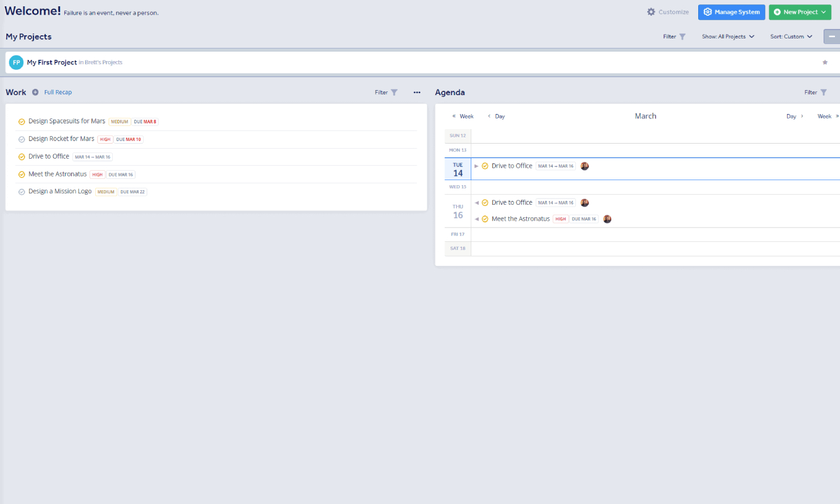The image size is (840, 504).
Task: Add work item with plus icon
Action: pos(35,92)
